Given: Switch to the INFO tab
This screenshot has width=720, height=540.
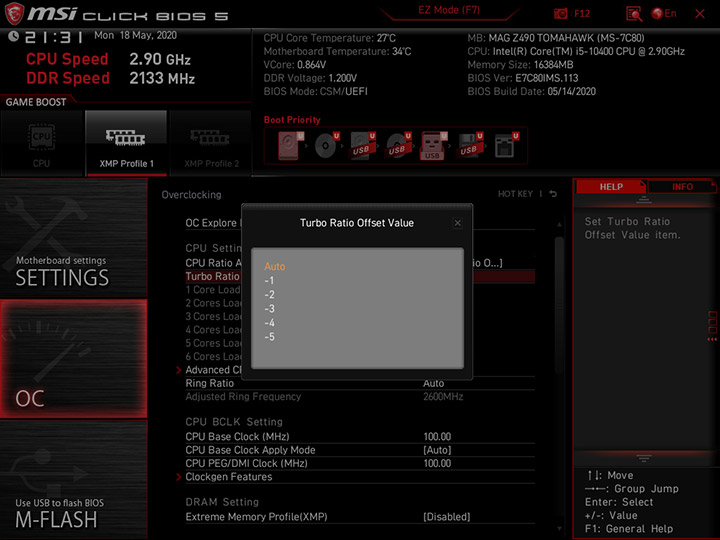Looking at the screenshot, I should [682, 186].
